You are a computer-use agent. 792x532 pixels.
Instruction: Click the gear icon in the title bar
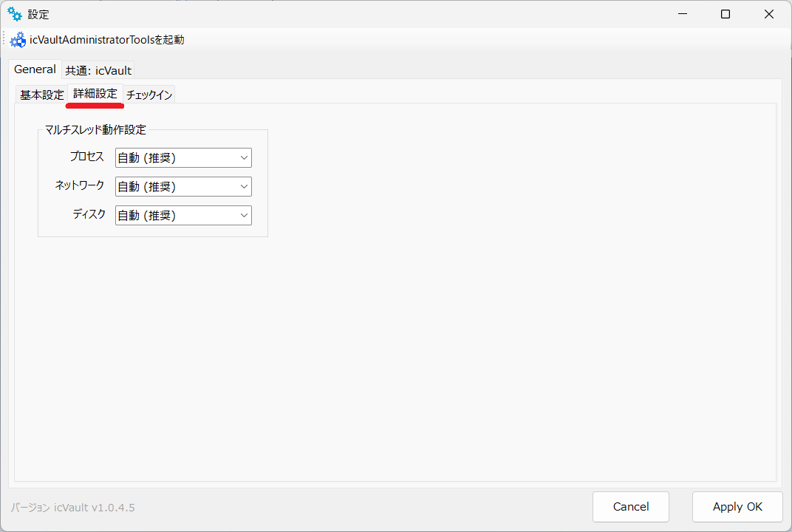(x=15, y=13)
